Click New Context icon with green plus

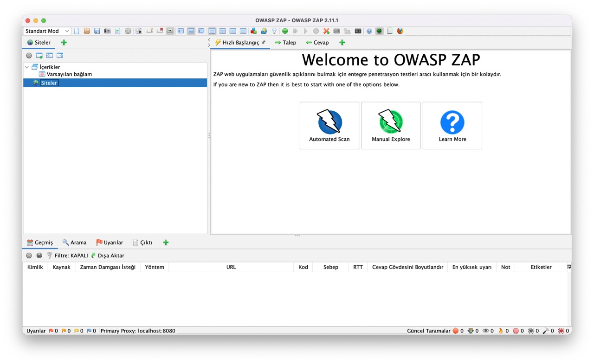(x=39, y=56)
